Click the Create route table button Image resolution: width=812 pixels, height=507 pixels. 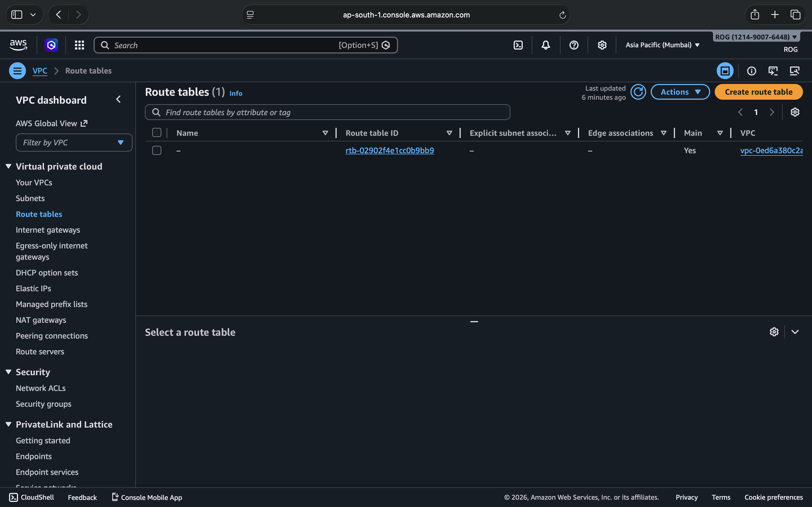pos(758,92)
